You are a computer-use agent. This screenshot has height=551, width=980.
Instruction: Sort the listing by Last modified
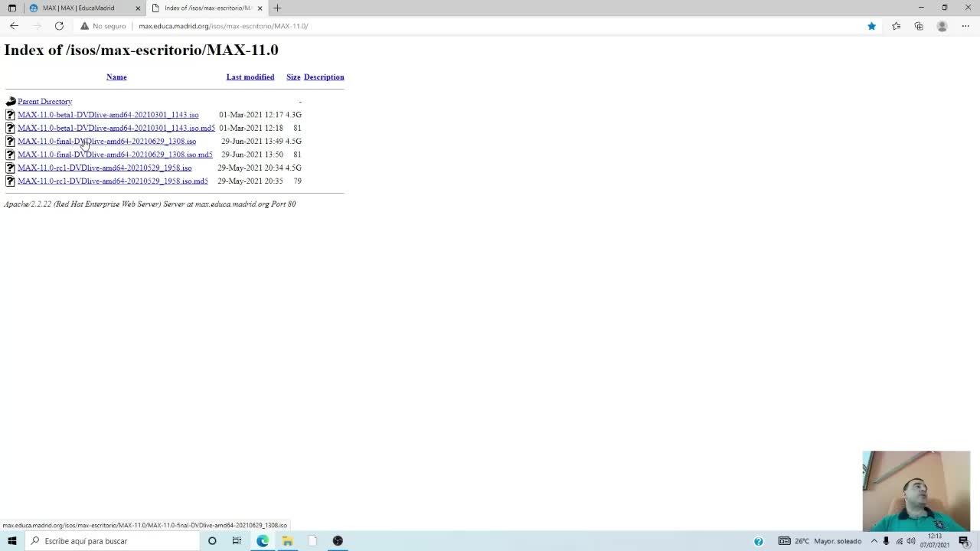(250, 77)
